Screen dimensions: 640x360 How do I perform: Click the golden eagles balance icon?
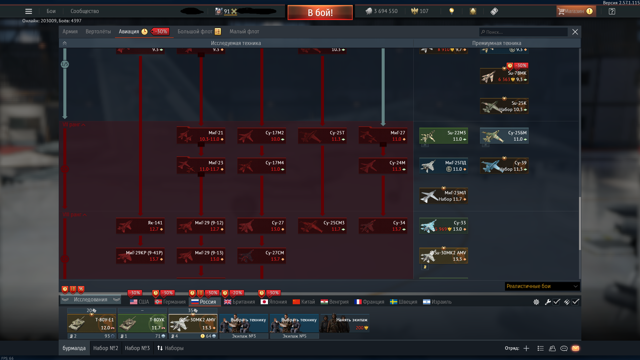[414, 11]
